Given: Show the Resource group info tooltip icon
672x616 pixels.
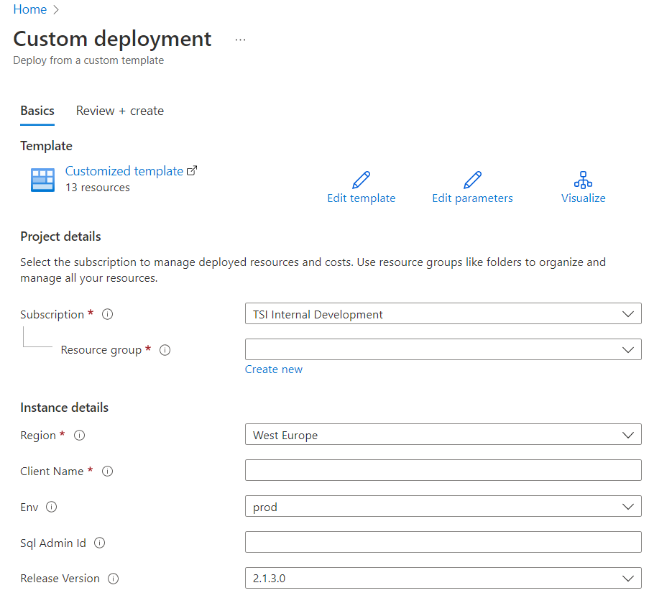Looking at the screenshot, I should point(165,350).
